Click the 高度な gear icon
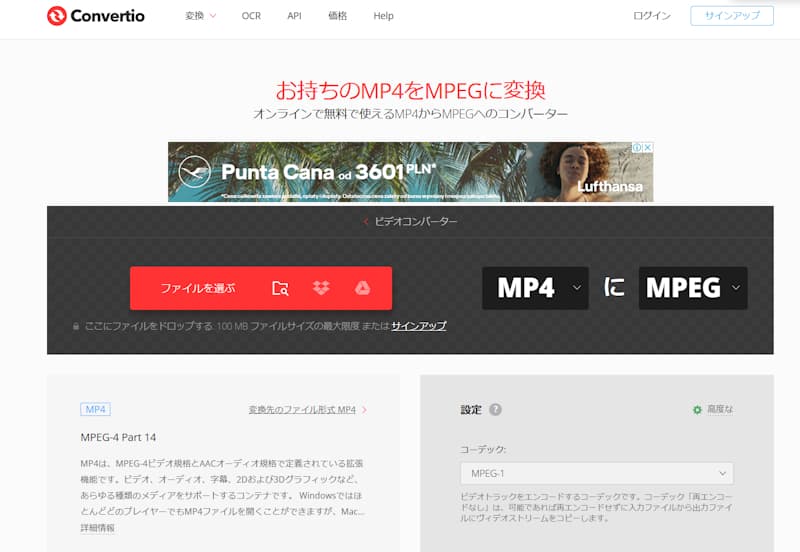The height and width of the screenshot is (552, 800). (697, 410)
